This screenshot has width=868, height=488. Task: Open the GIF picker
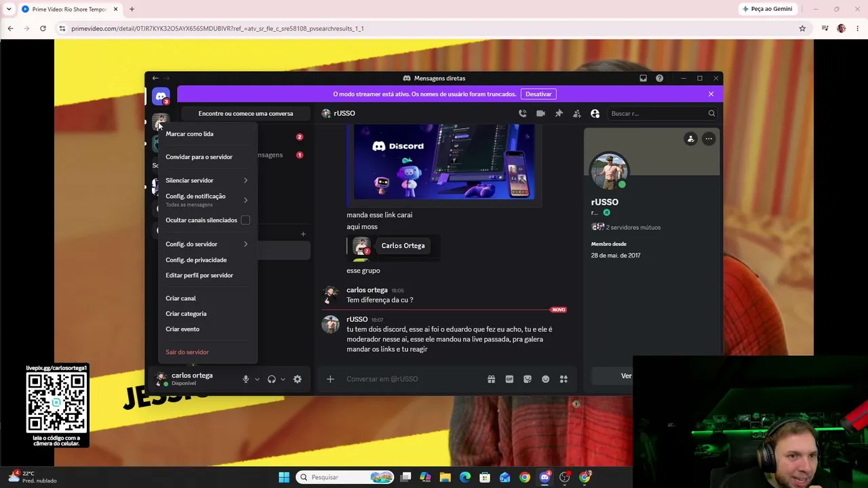(x=509, y=379)
